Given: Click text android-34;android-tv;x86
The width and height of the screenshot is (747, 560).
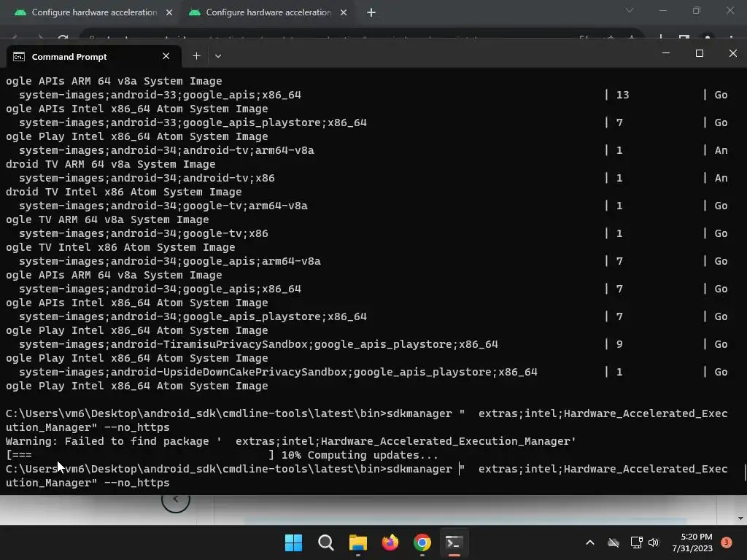Looking at the screenshot, I should 193,178.
